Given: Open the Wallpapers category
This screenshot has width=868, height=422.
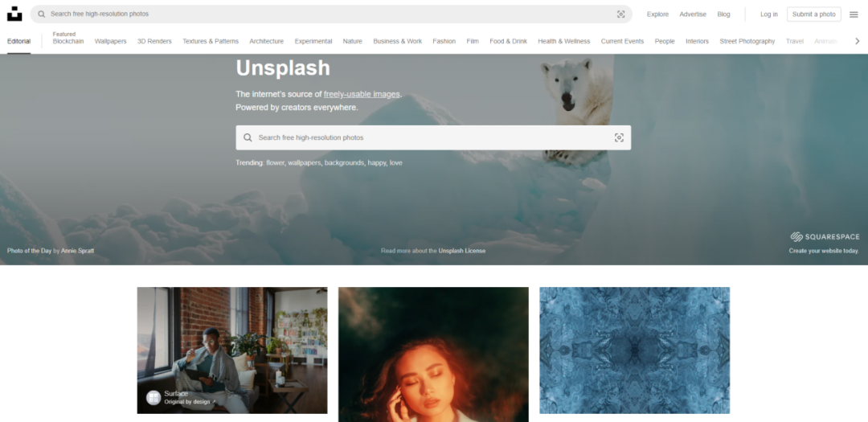Looking at the screenshot, I should 111,42.
